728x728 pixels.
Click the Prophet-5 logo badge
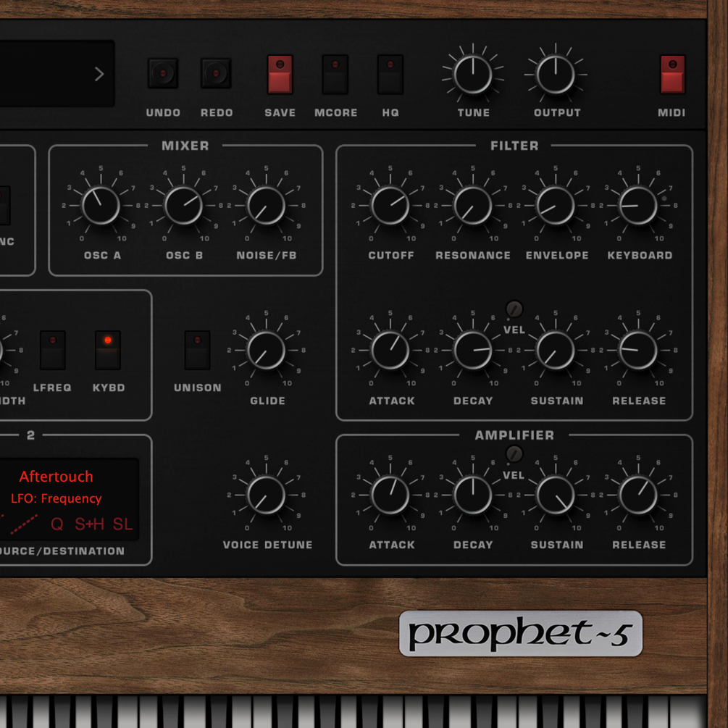(520, 633)
